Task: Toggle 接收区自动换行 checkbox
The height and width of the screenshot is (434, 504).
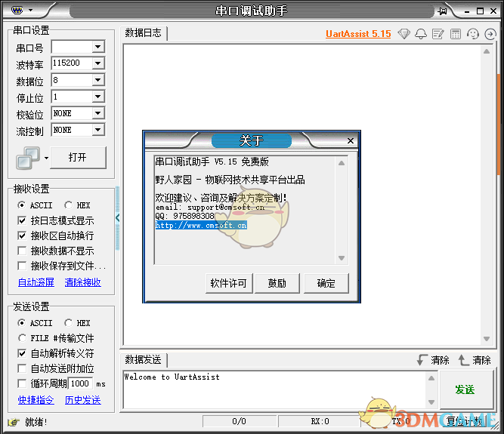Action: (22, 235)
